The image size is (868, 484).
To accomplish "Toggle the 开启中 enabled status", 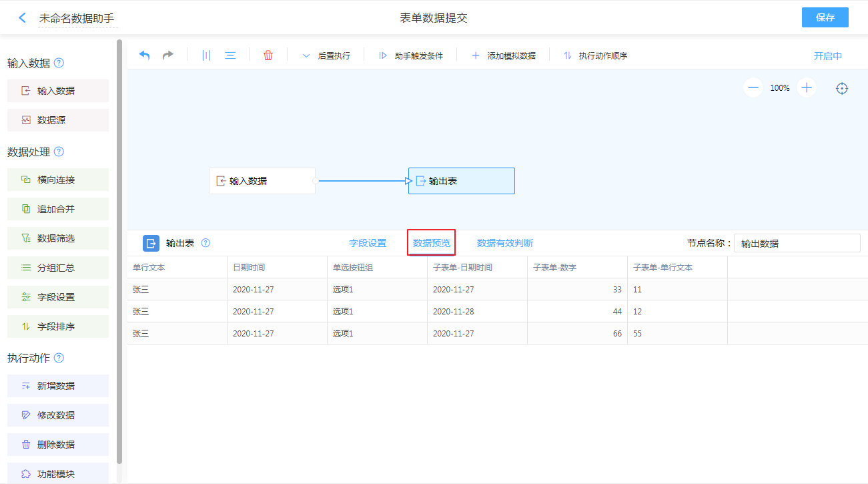I will click(827, 56).
